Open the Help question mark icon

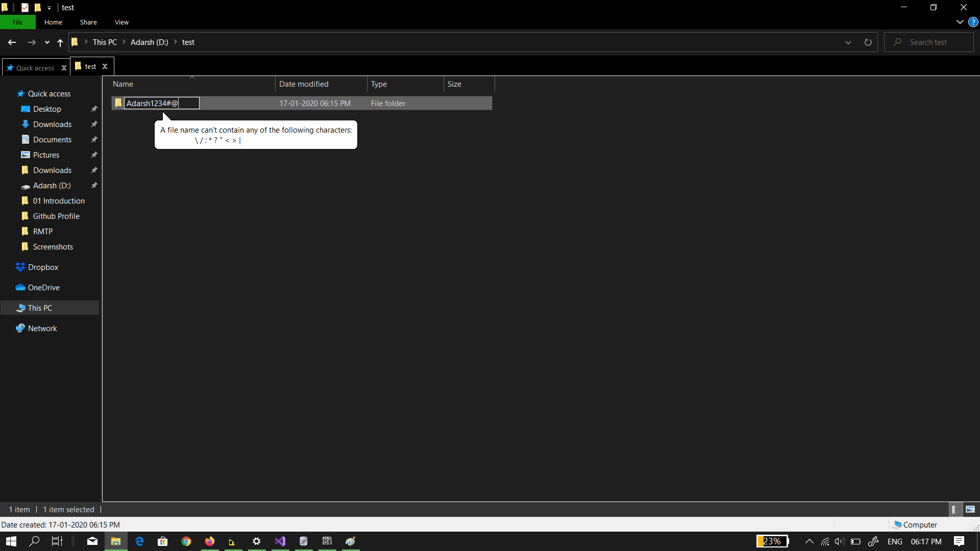[x=974, y=22]
